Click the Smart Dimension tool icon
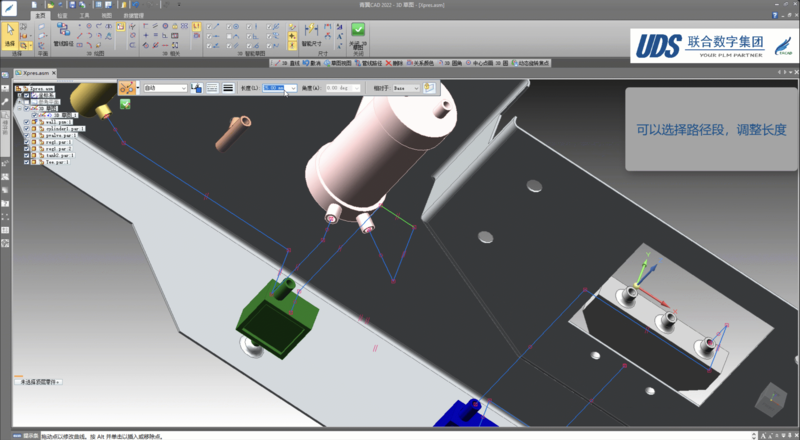 point(312,31)
